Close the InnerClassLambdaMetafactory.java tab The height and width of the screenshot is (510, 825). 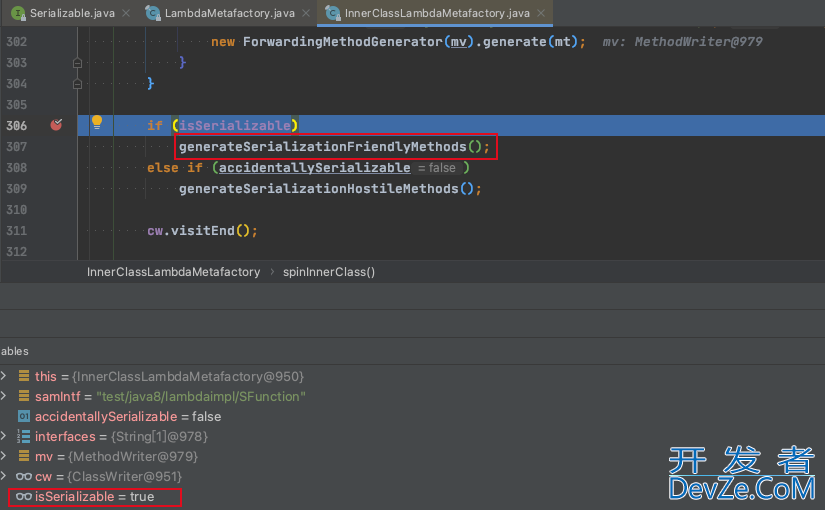coord(541,13)
